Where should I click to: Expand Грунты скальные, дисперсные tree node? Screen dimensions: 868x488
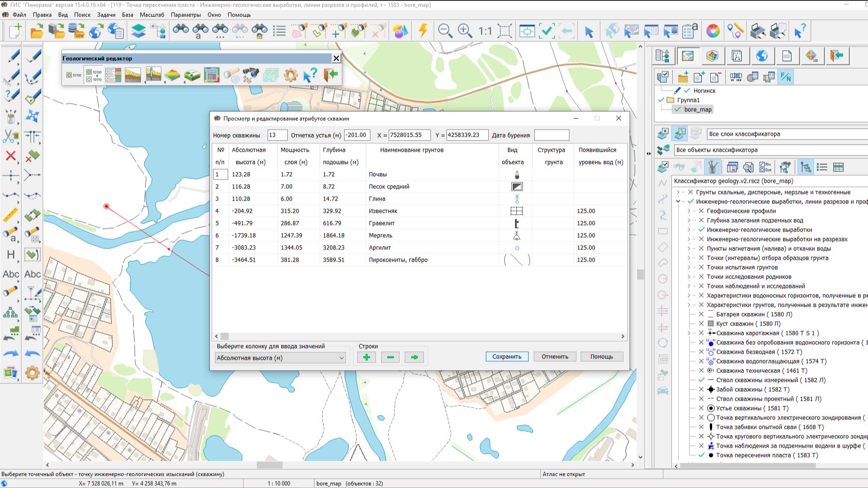(678, 192)
